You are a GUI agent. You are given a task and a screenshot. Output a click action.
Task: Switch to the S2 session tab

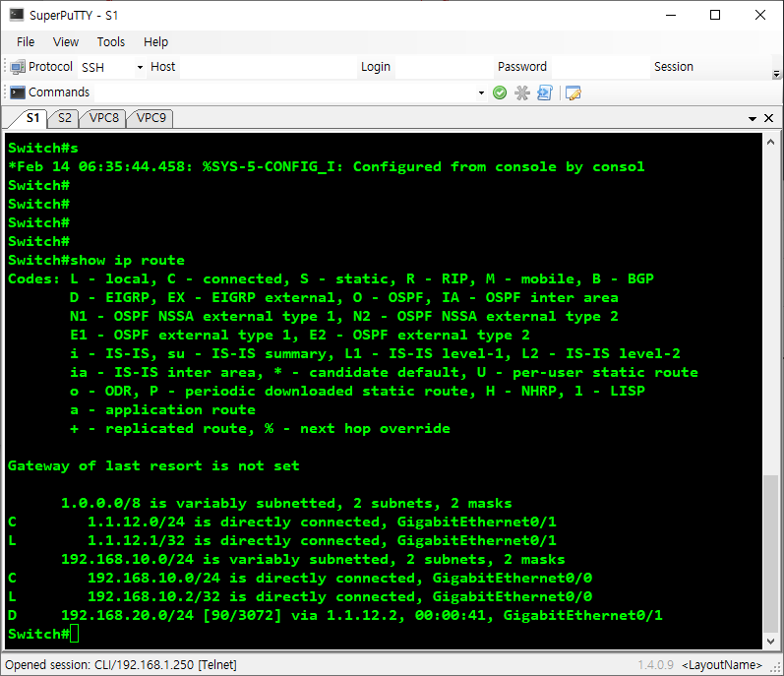65,118
